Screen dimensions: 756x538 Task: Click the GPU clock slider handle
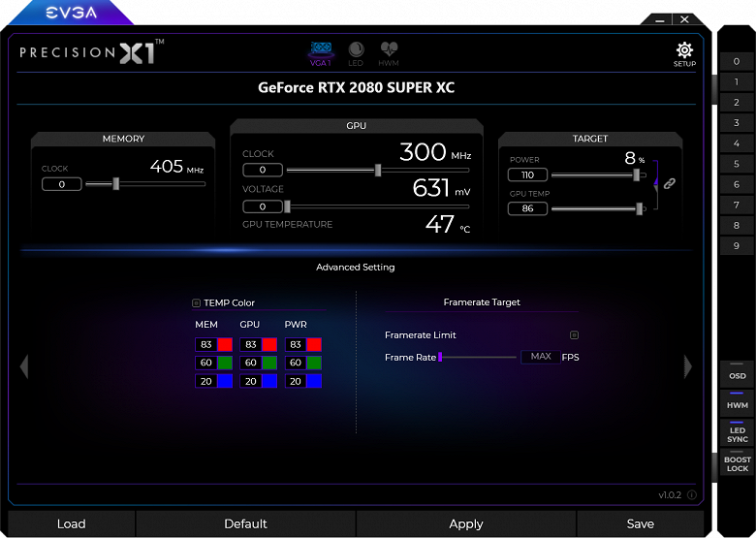tap(378, 170)
